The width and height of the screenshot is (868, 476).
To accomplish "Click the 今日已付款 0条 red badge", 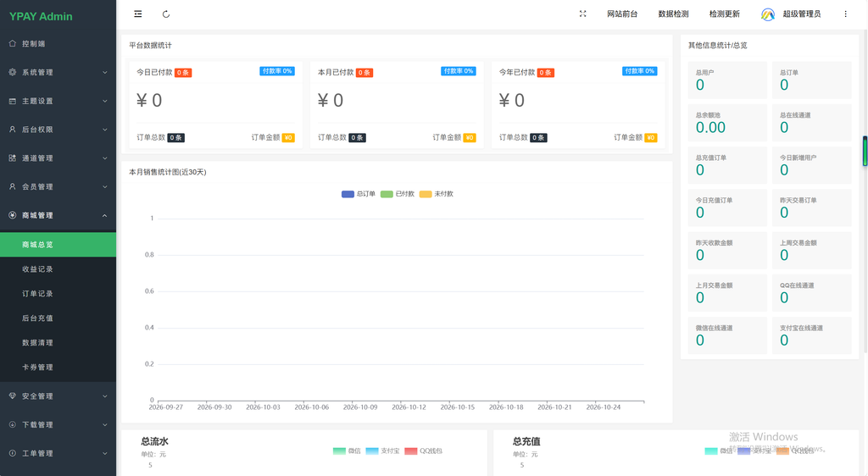I will point(183,73).
